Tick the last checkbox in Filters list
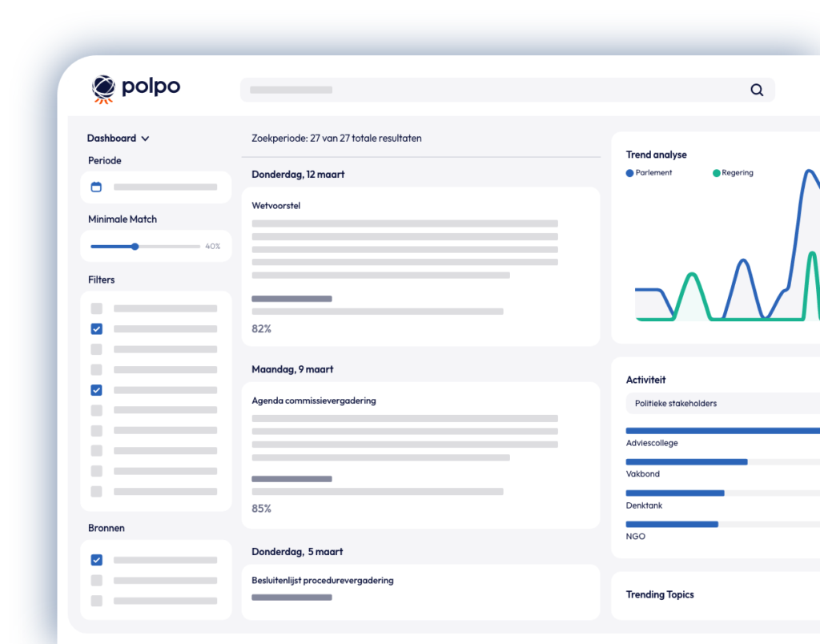Viewport: 820px width, 644px height. [96, 491]
